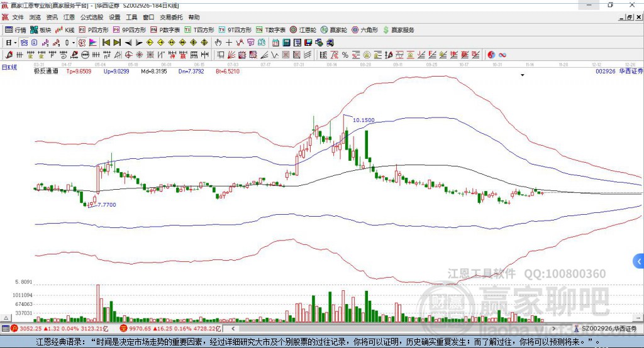Toggle the colorful flag chart icon
644x348 pixels.
click(x=93, y=42)
